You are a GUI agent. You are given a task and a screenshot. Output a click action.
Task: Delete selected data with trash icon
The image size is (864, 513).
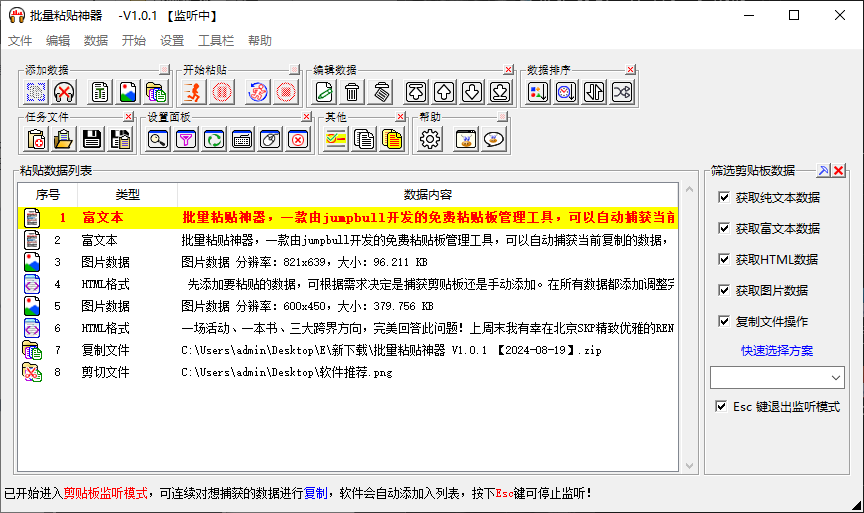click(352, 92)
